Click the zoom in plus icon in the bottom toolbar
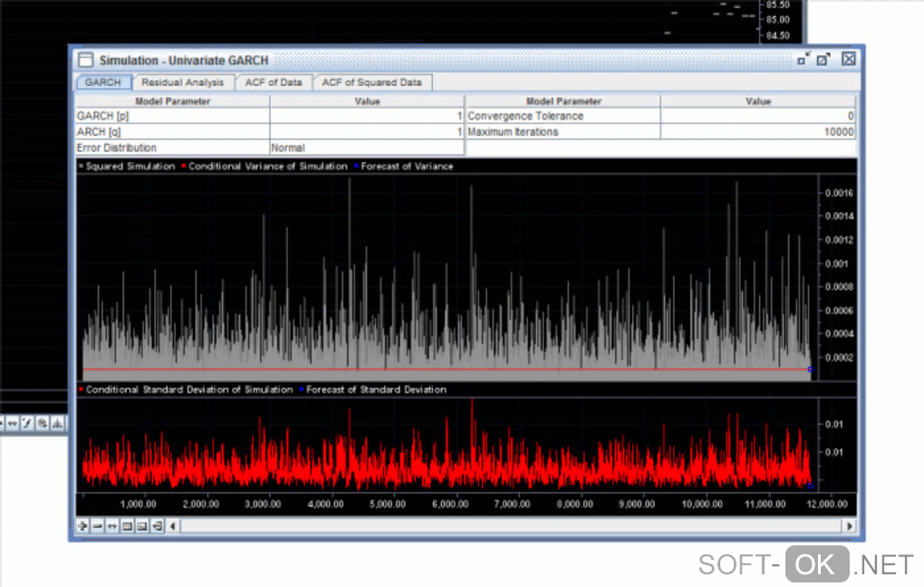Screen dimensions: 924x587 click(x=82, y=525)
